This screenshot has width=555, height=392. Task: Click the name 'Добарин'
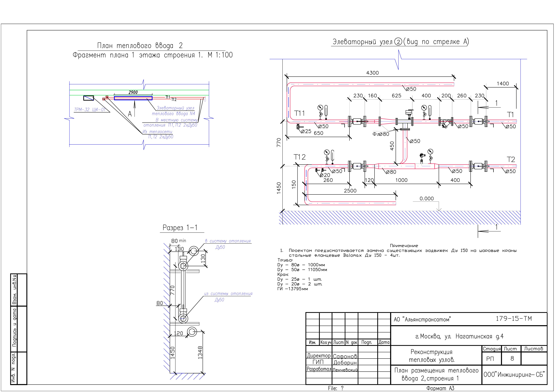click(x=345, y=362)
